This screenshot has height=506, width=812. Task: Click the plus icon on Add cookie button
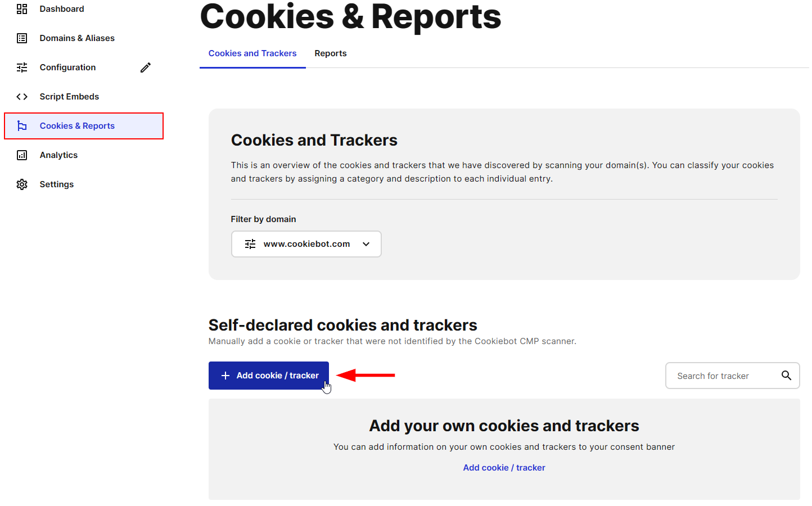pos(225,376)
